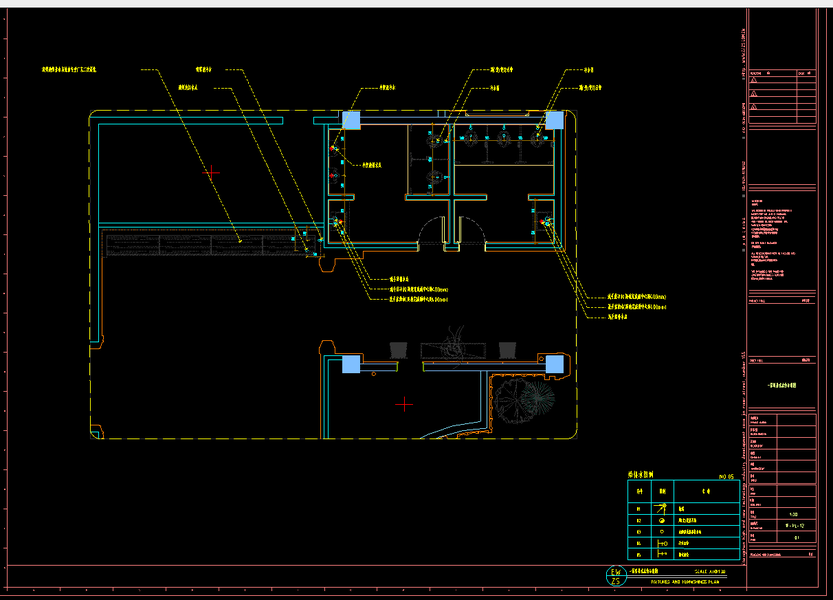Pick the blue column at the lower-left entrance wall
The width and height of the screenshot is (833, 600).
point(351,365)
